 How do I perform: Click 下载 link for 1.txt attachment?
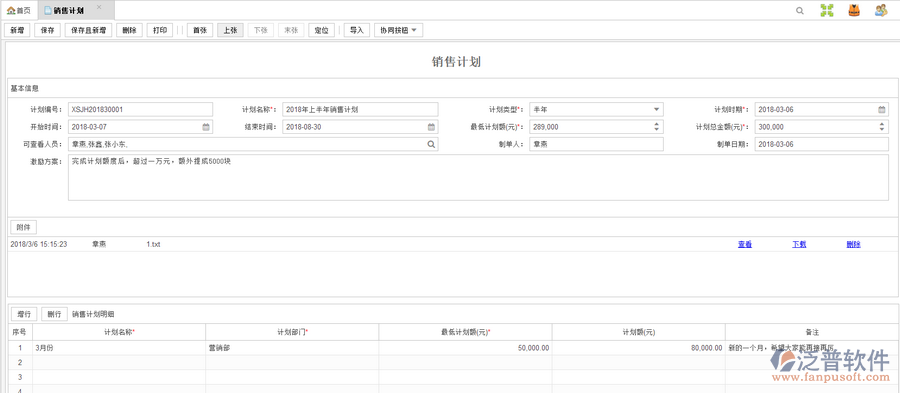(800, 244)
